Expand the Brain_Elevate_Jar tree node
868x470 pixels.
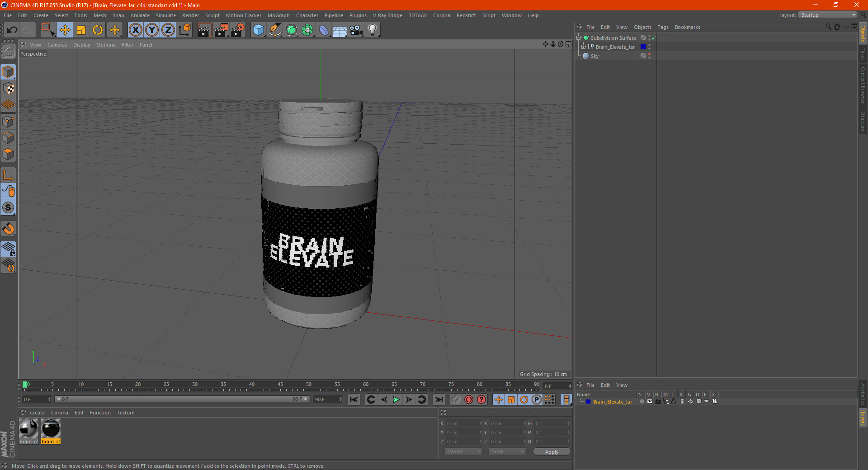tap(584, 47)
